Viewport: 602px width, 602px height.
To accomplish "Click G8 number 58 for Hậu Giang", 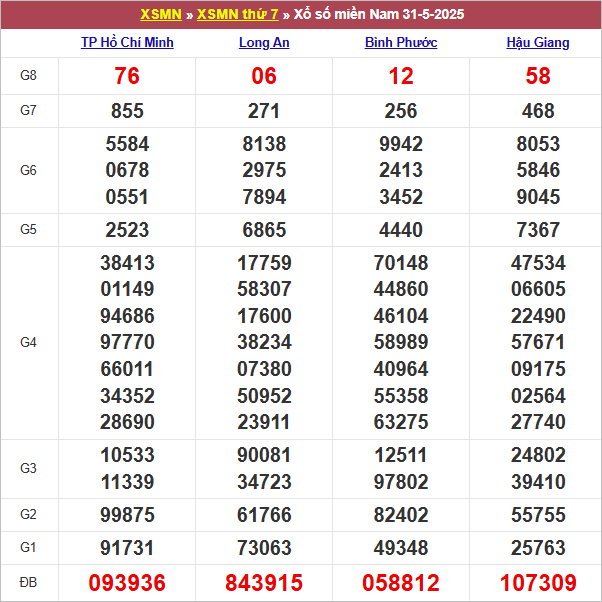I will tap(538, 76).
